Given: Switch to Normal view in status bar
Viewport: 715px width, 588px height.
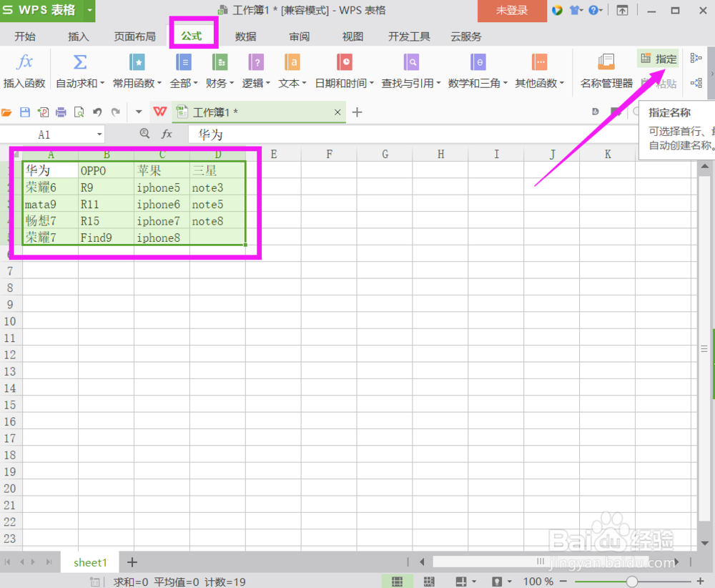Looking at the screenshot, I should coord(397,581).
